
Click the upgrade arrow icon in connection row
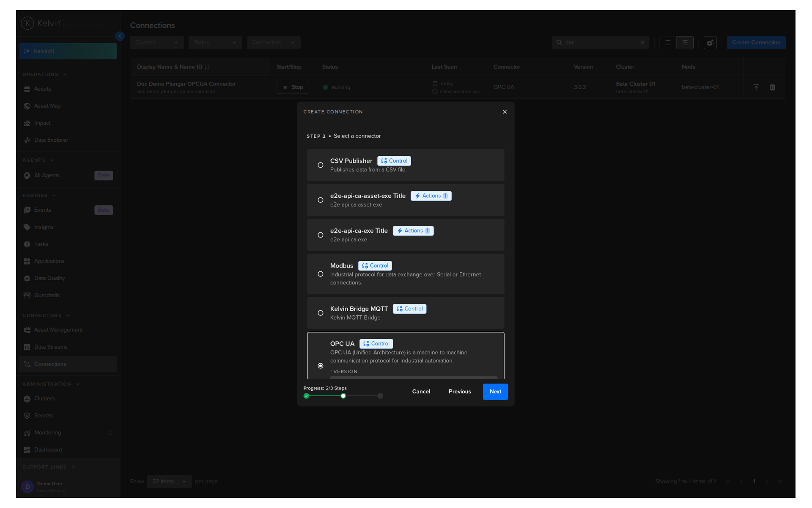[756, 87]
